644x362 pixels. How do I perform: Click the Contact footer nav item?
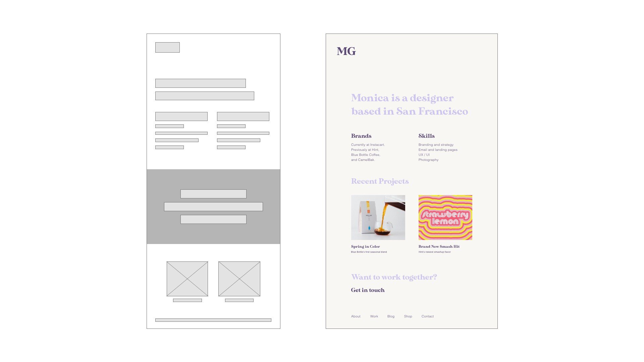[427, 316]
